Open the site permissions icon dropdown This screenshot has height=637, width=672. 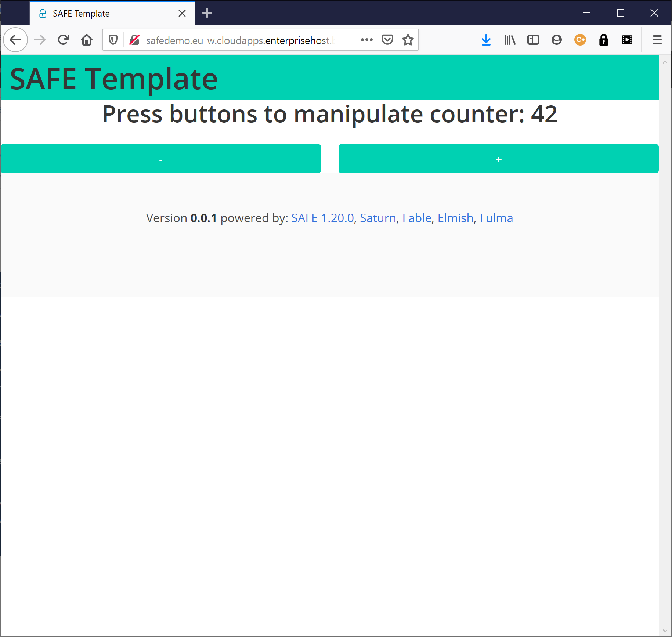click(134, 40)
